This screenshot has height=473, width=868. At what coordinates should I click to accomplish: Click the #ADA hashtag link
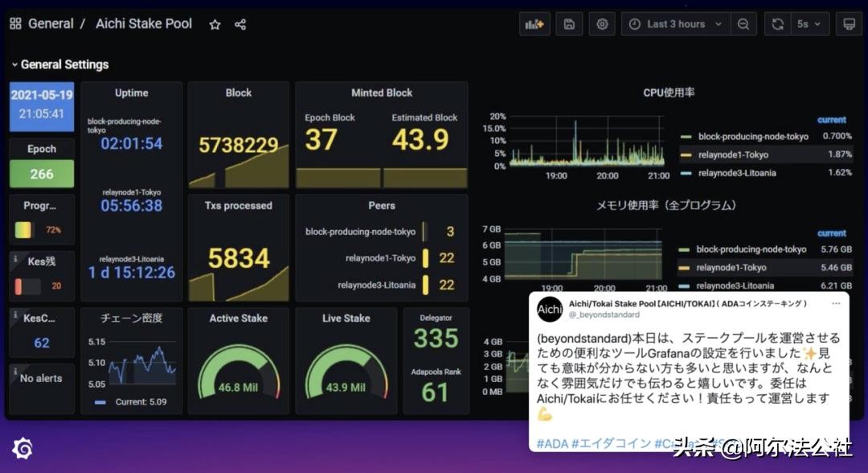click(x=551, y=443)
